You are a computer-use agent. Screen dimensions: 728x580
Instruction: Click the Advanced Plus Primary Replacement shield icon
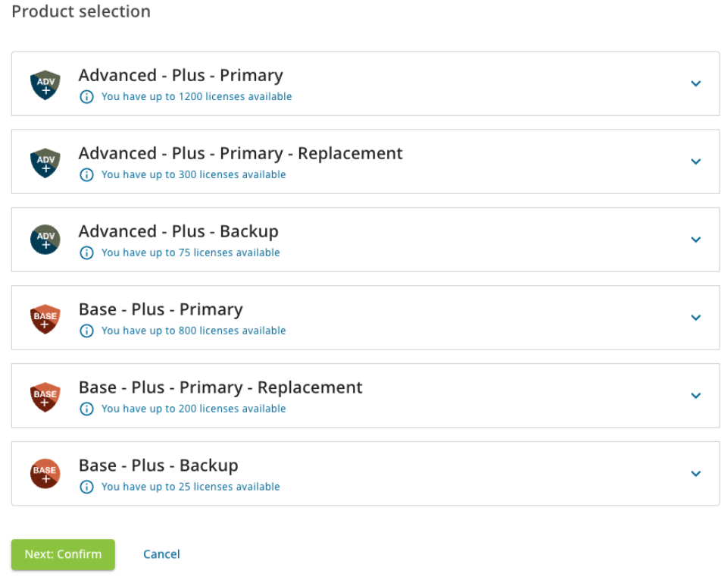pos(45,163)
